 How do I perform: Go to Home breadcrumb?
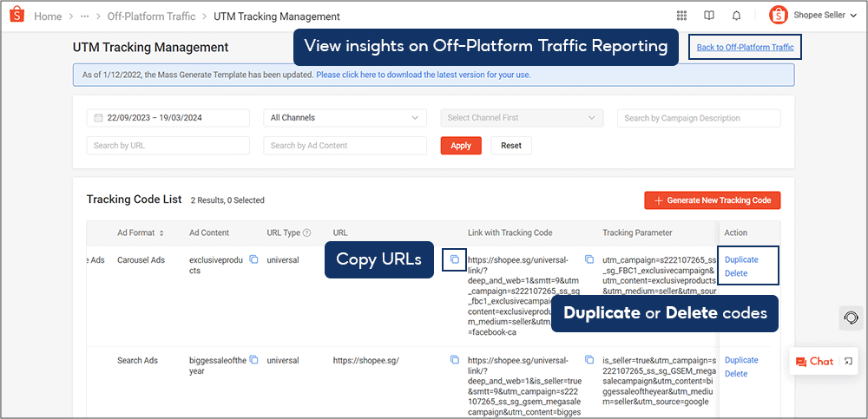tap(48, 16)
